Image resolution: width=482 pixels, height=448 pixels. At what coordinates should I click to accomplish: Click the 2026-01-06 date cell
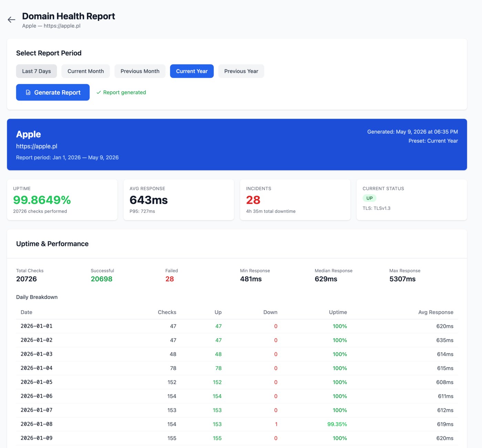click(36, 396)
